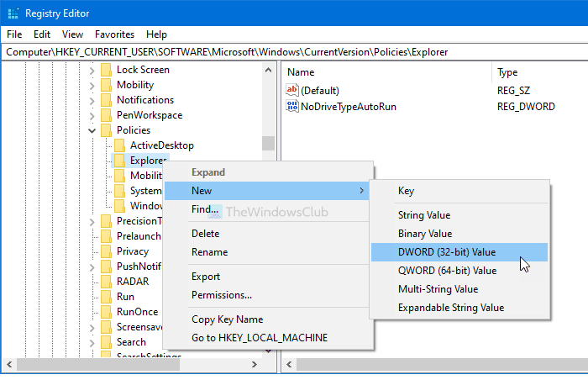Open the Favorites menu
Viewport: 588px width, 380px height.
click(x=113, y=34)
